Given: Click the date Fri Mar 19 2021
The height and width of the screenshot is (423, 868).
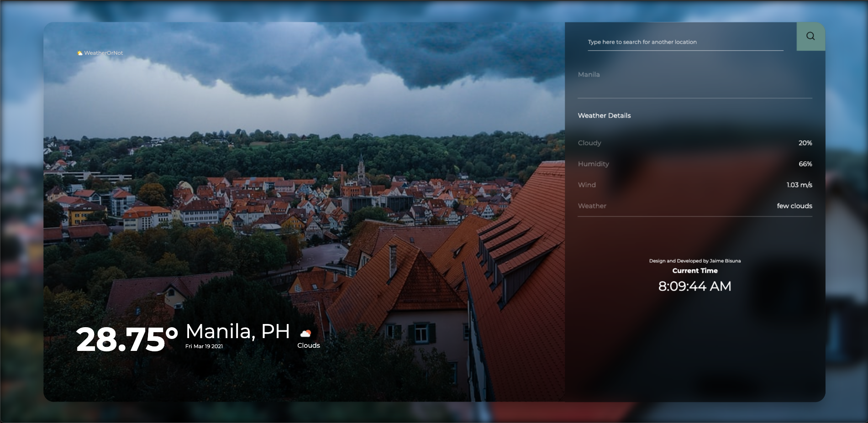Looking at the screenshot, I should tap(204, 346).
